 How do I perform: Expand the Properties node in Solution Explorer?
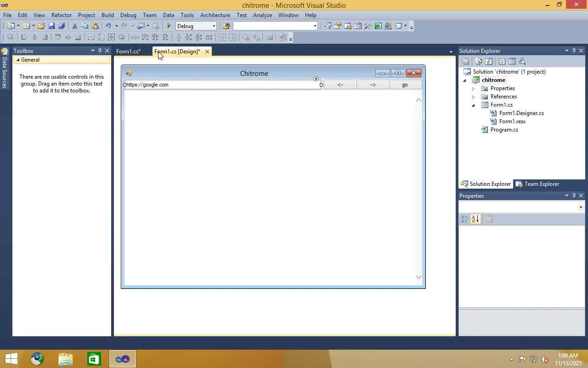tap(474, 88)
